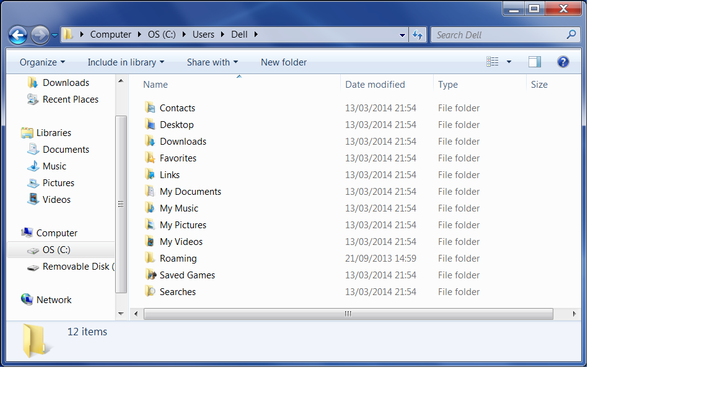The height and width of the screenshot is (401, 714).
Task: Select the Favorites folder icon
Action: pyautogui.click(x=150, y=158)
